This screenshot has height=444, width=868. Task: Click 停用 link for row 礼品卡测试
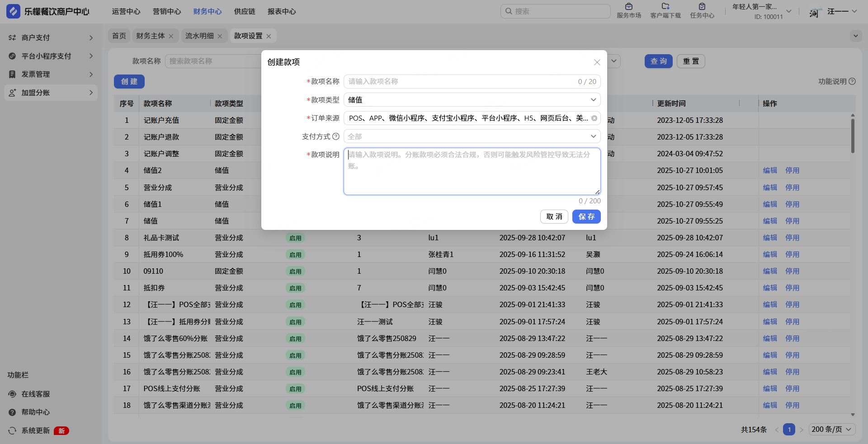(x=792, y=238)
